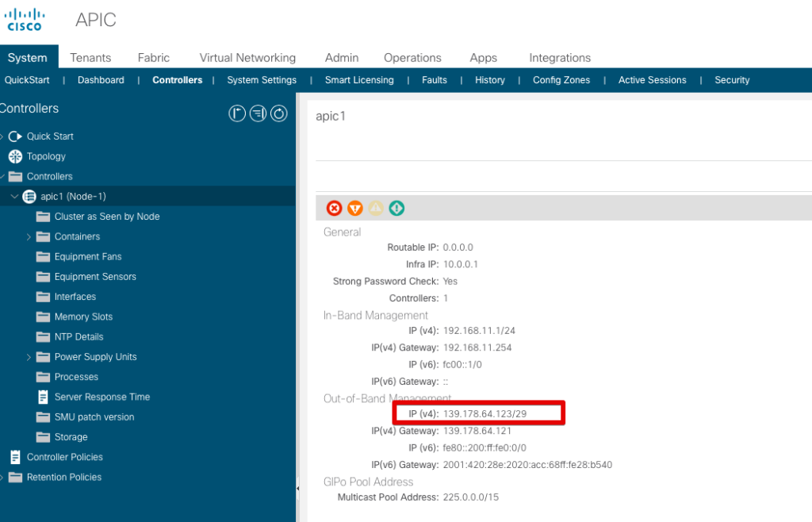Select Topology in the tree
Screen dimensions: 812x522
pos(46,156)
